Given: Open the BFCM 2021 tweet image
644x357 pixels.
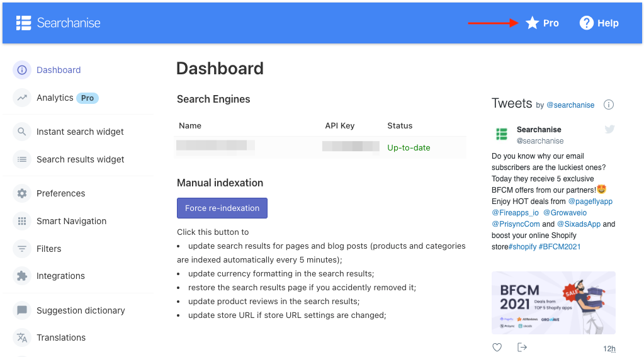Looking at the screenshot, I should coord(553,303).
